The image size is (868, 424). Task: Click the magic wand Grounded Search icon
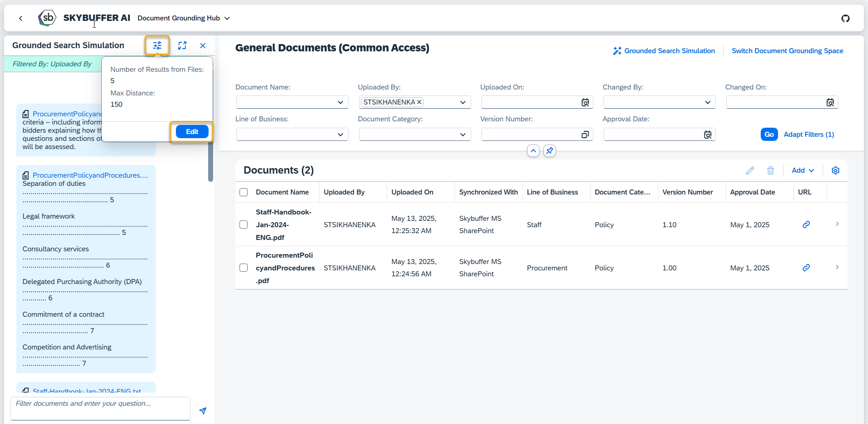click(617, 51)
